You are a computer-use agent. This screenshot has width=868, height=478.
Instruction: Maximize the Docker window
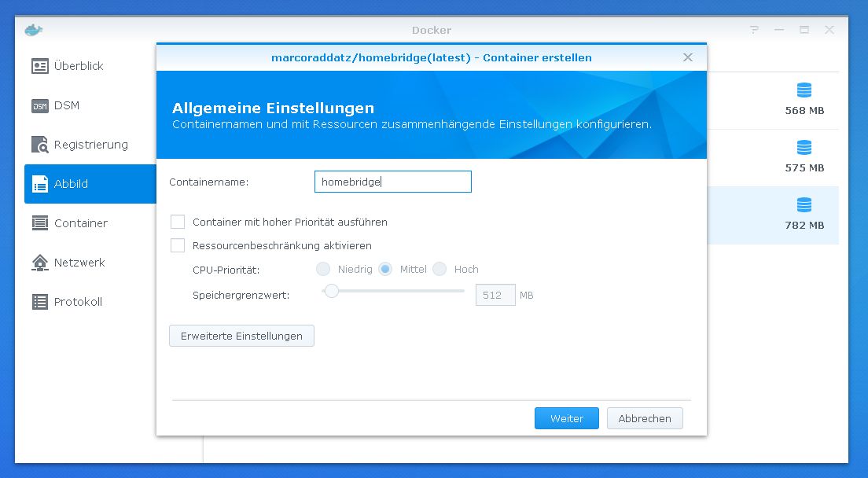804,30
